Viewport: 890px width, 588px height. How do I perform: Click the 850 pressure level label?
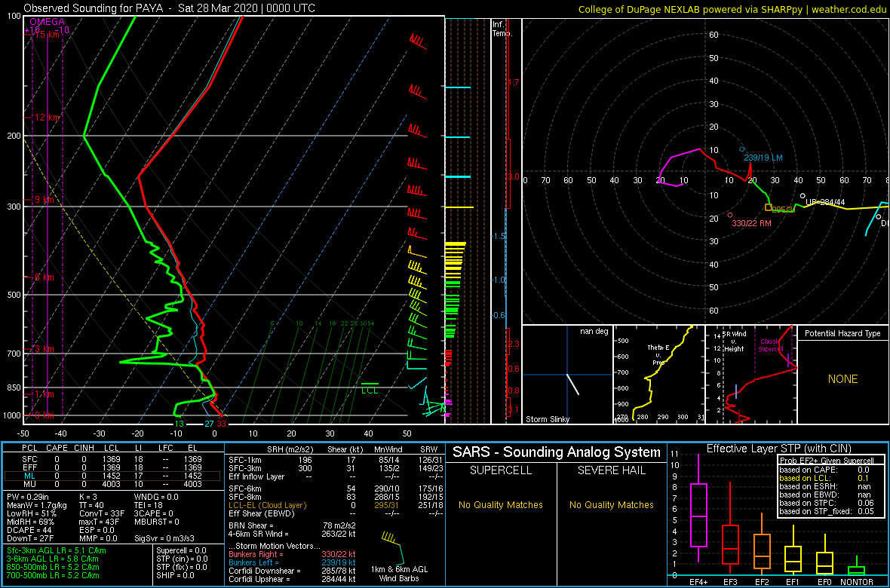pos(14,387)
